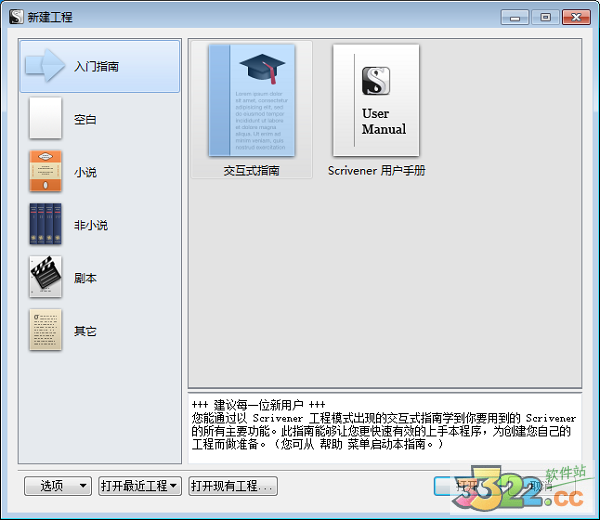
Task: Click the 交互式指南 caption text
Action: click(252, 171)
